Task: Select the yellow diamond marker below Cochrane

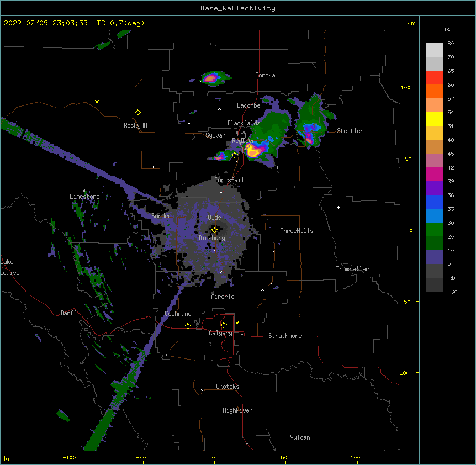Action: coord(188,326)
